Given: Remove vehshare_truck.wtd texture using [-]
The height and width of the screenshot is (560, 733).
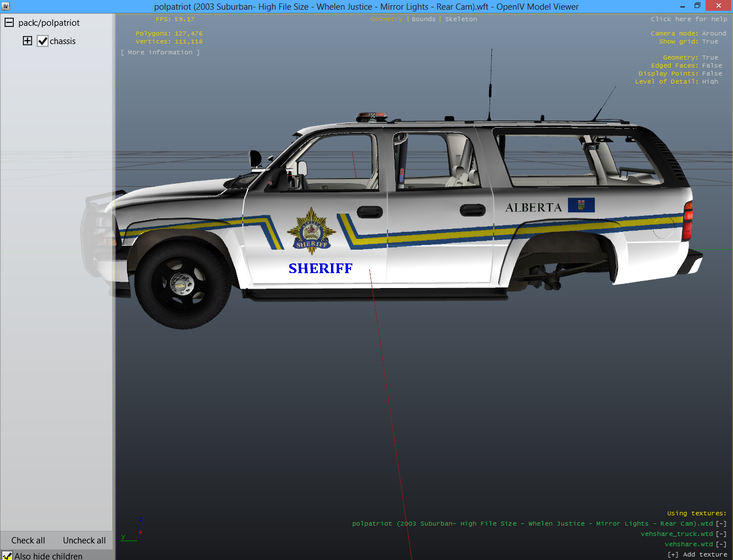Looking at the screenshot, I should (721, 534).
